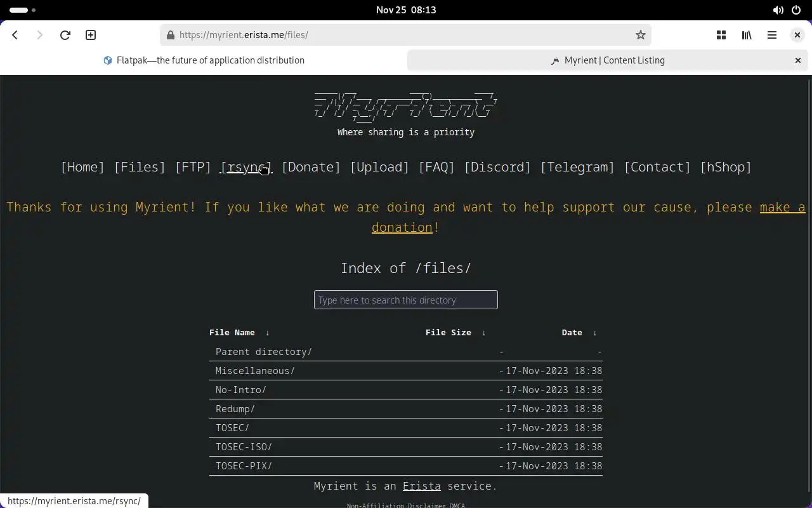Open the [FAQ] link
The height and width of the screenshot is (508, 812).
[436, 167]
